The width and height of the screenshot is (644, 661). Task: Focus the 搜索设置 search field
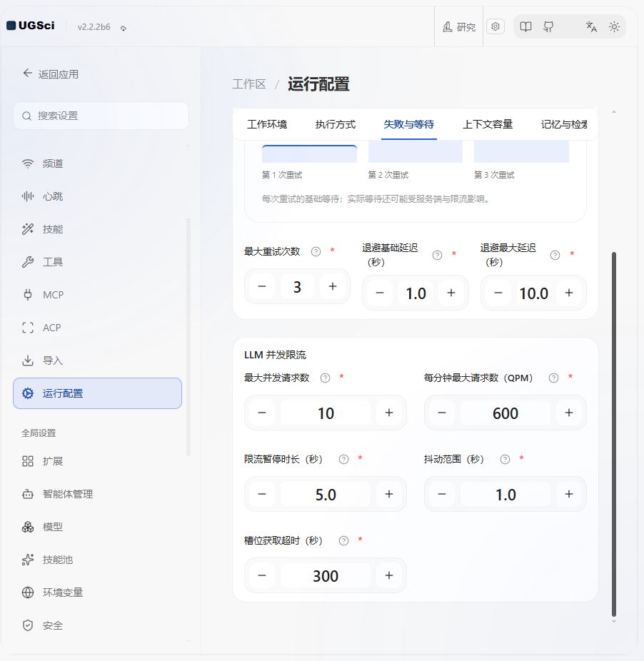pos(101,116)
